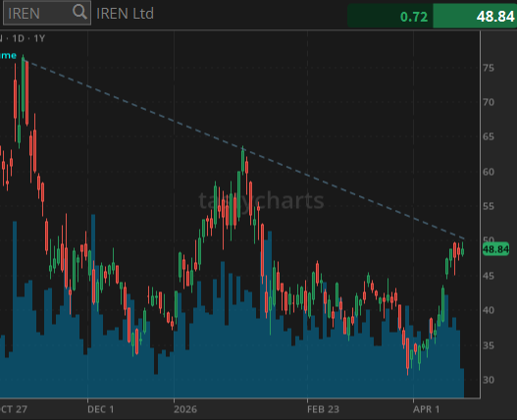Click the 48.84 last price box in header
517x420 pixels.
coord(475,16)
